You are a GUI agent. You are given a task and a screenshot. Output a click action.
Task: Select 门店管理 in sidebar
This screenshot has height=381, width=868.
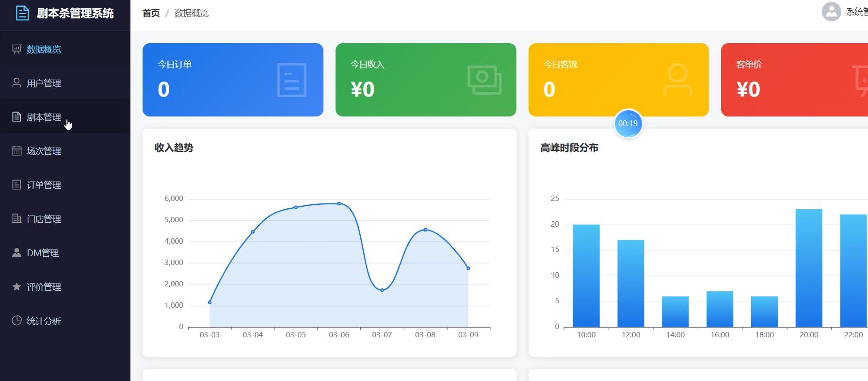pyautogui.click(x=65, y=219)
